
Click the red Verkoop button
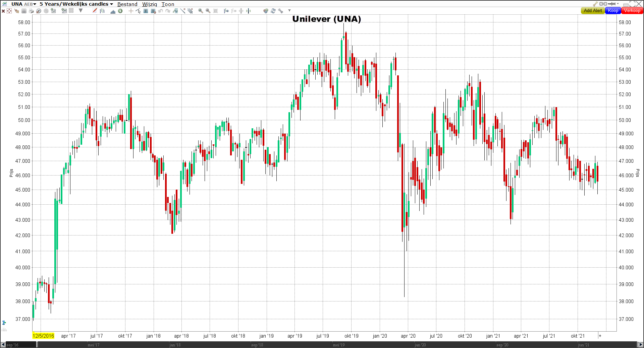[632, 10]
